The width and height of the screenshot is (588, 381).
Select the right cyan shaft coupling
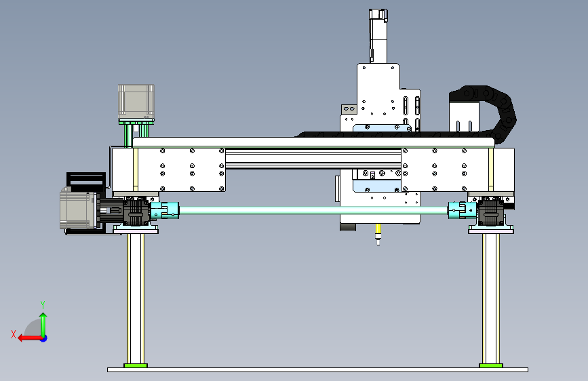pos(463,210)
